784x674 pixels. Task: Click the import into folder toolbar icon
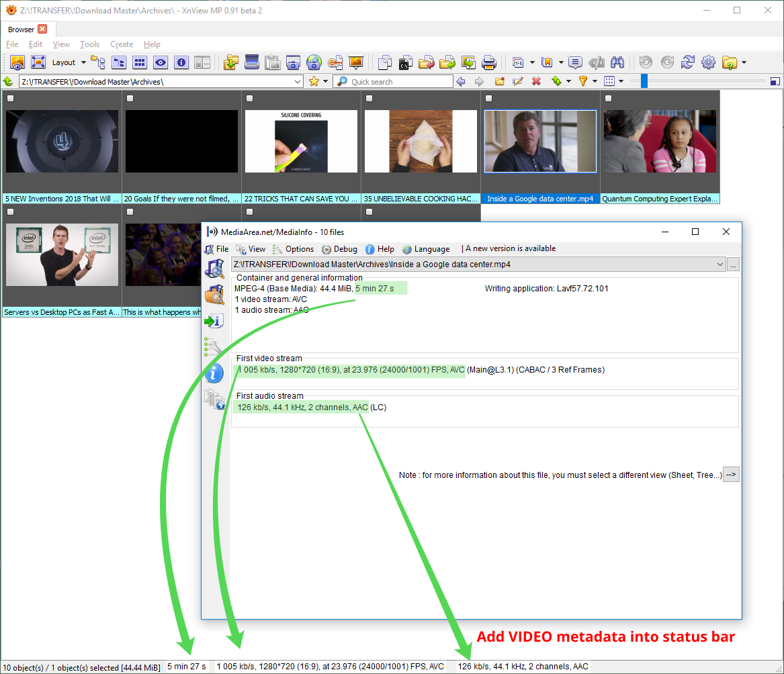click(230, 62)
